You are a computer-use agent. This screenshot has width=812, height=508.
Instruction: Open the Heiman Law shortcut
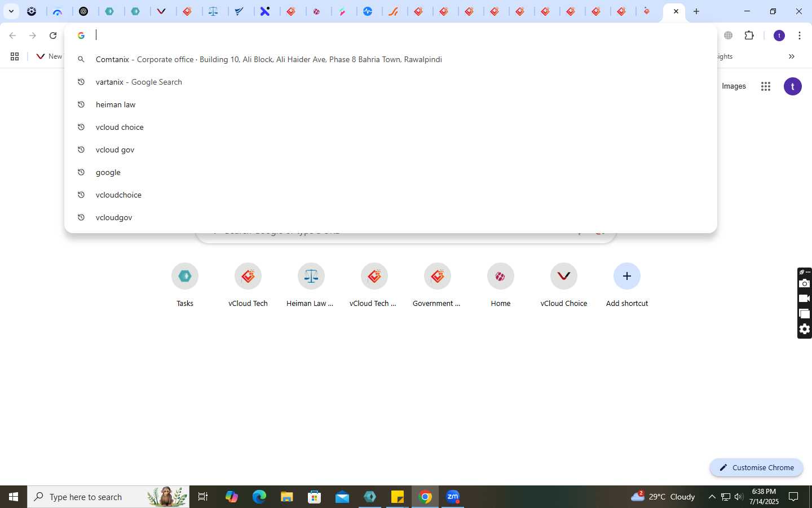coord(311,286)
